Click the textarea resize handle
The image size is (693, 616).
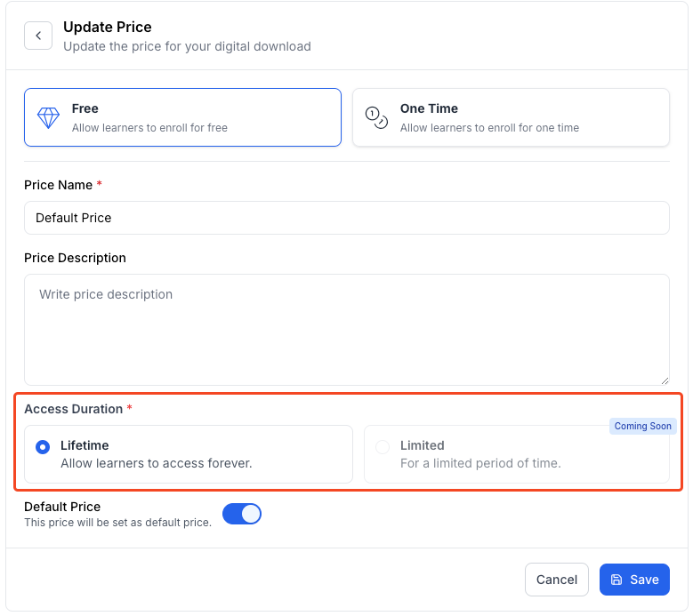(x=665, y=380)
